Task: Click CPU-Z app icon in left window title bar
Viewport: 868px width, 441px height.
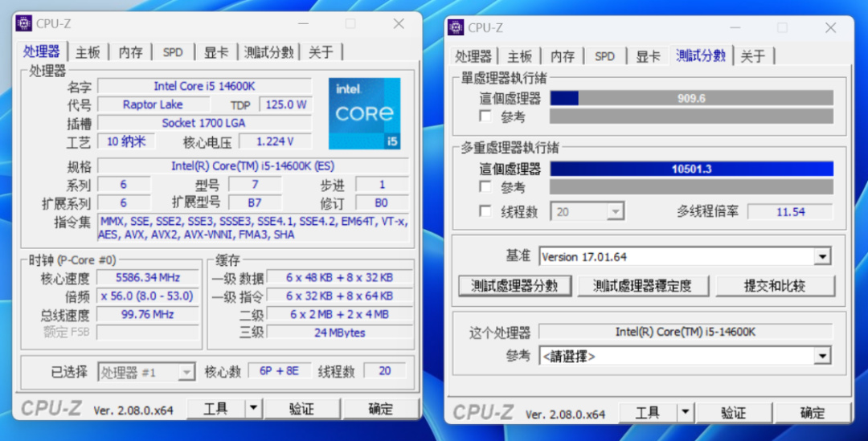Action: tap(24, 23)
